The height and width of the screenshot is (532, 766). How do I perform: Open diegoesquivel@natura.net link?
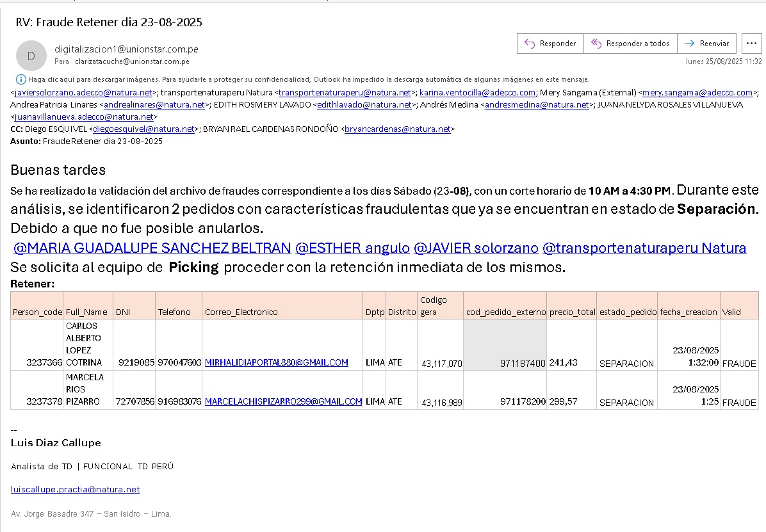click(x=143, y=129)
